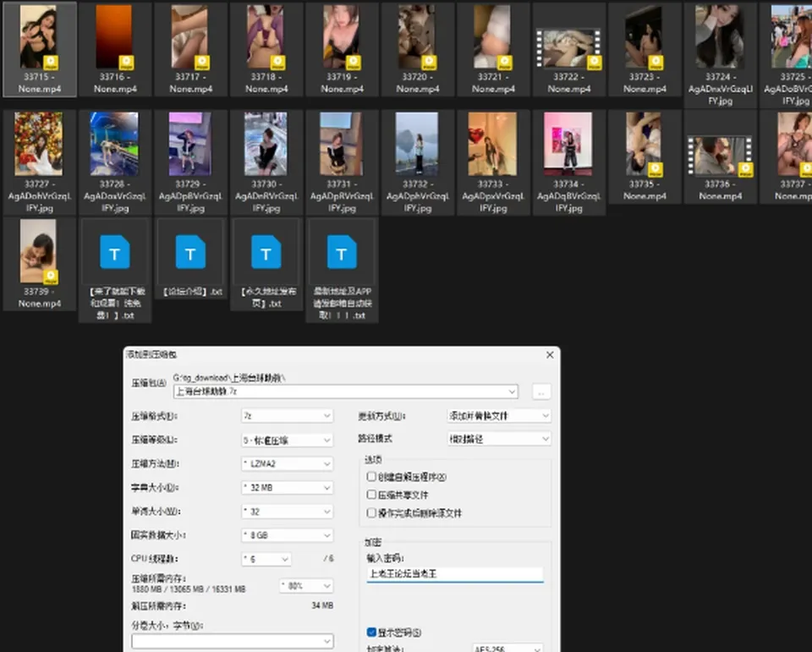Enable the create self-extracting archive checkbox
812x652 pixels.
pos(371,476)
